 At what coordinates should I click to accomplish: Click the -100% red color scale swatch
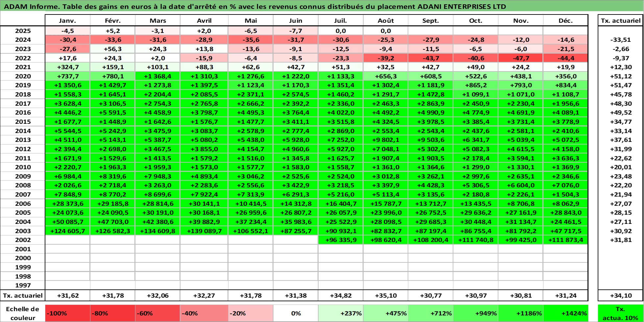coord(67,313)
